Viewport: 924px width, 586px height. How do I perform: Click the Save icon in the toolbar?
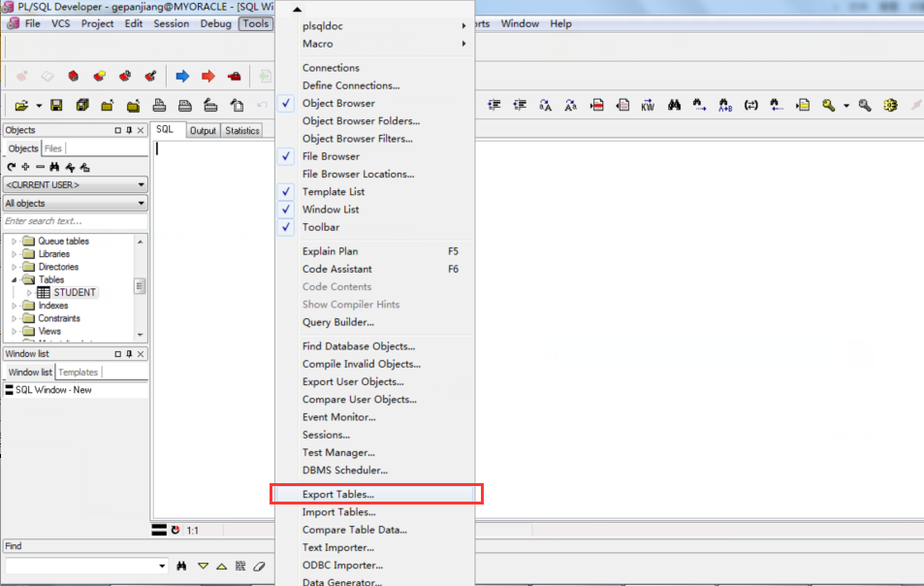tap(56, 106)
